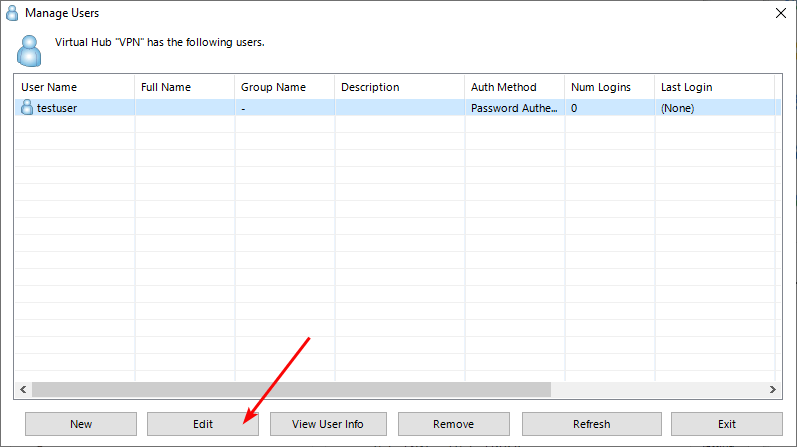
Task: Sort by Auth Method column
Action: pyautogui.click(x=514, y=87)
